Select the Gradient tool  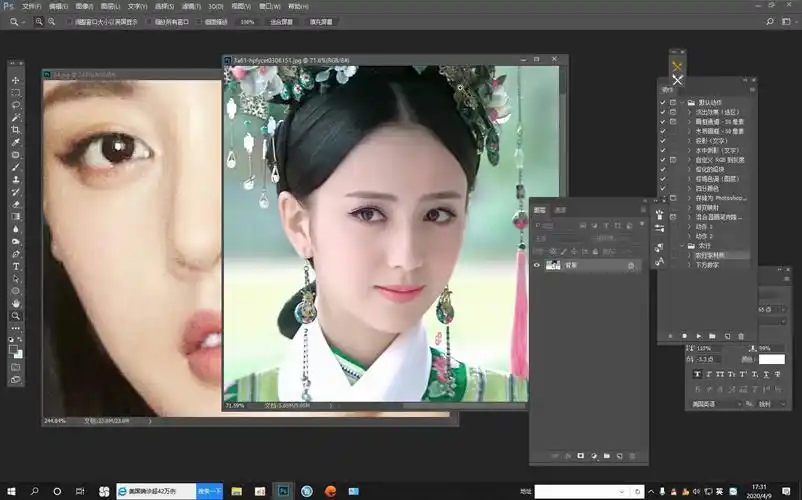point(16,216)
